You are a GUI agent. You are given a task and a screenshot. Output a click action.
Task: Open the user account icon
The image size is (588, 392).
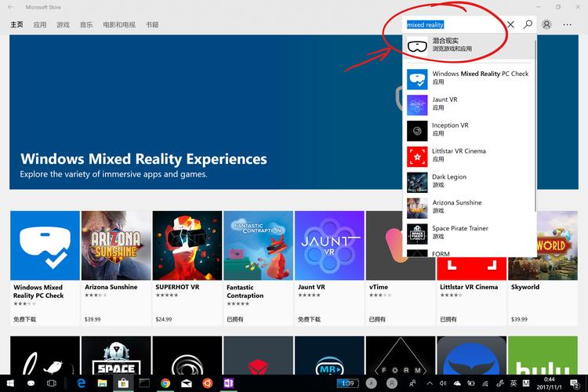[546, 25]
